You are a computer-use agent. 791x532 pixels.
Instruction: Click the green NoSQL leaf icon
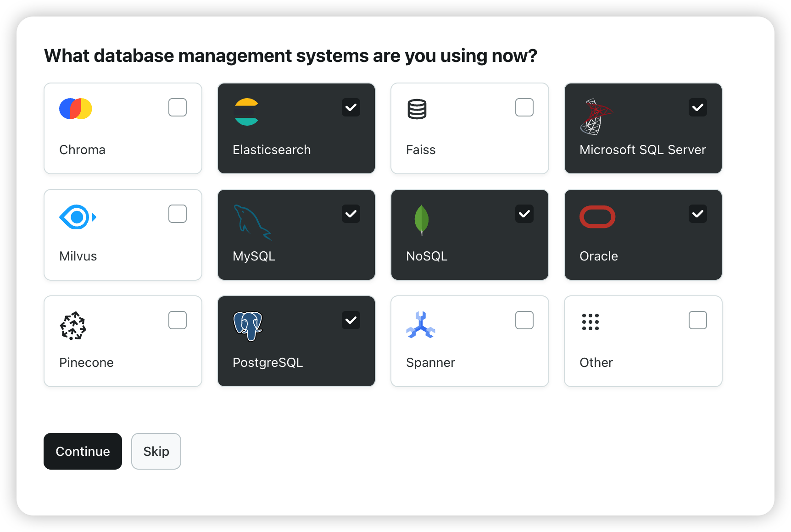421,220
